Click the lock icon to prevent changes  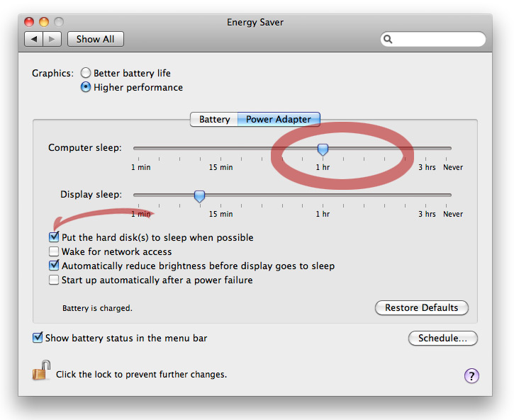point(41,370)
